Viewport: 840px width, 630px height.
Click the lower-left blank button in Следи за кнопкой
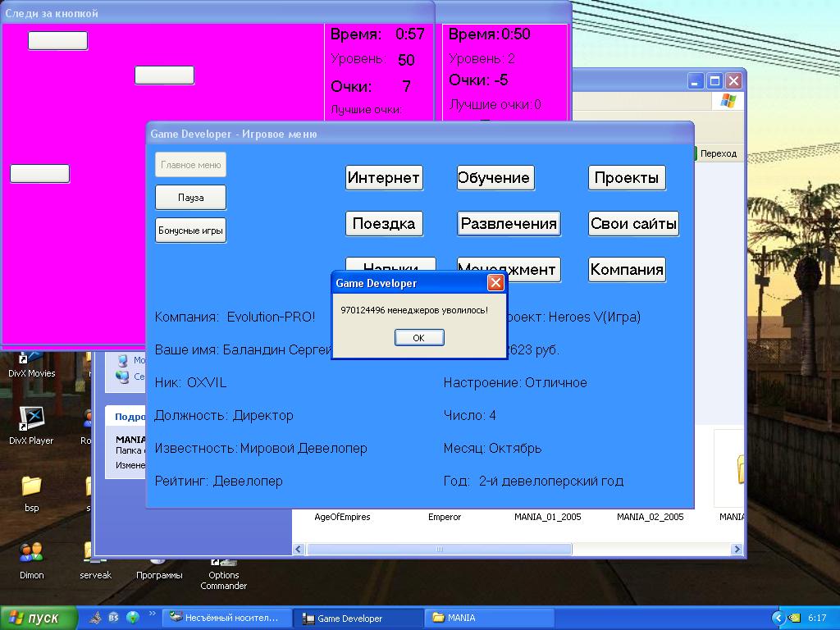(39, 174)
